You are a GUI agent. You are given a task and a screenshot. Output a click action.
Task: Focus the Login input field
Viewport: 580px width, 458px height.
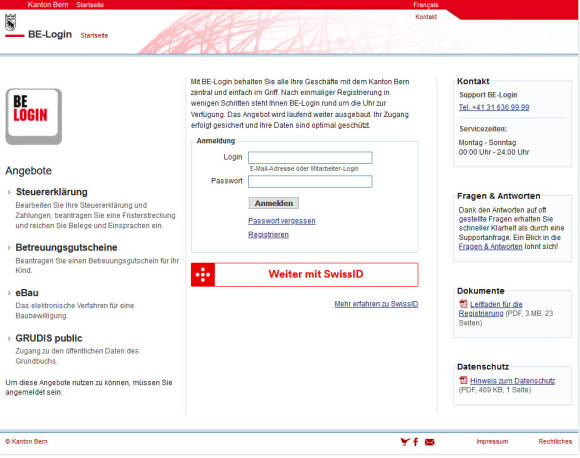click(x=310, y=158)
